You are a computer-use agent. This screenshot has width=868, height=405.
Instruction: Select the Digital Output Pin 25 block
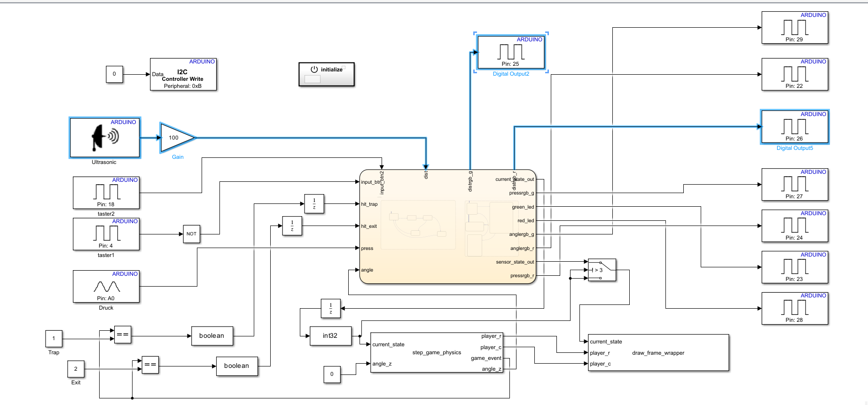point(510,52)
